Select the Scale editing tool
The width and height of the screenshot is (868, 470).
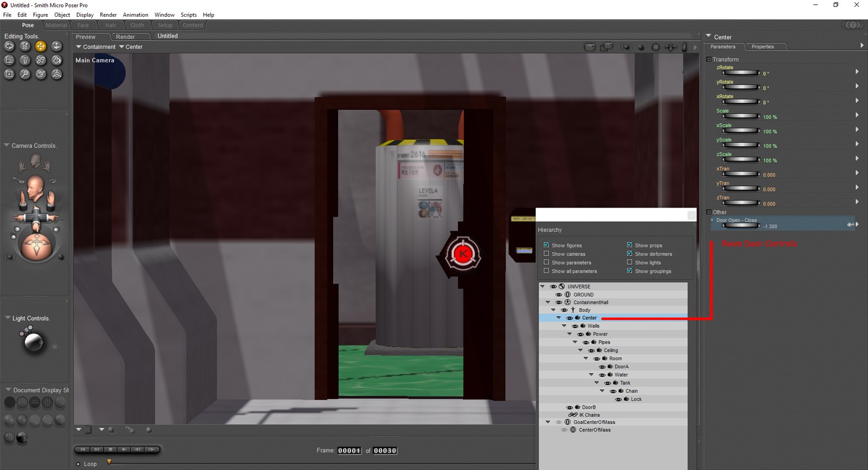[x=9, y=60]
